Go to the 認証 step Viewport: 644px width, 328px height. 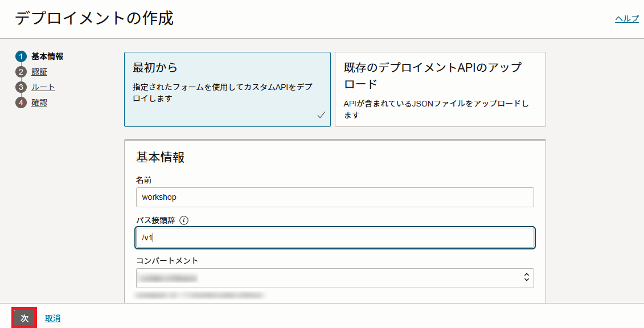click(39, 72)
